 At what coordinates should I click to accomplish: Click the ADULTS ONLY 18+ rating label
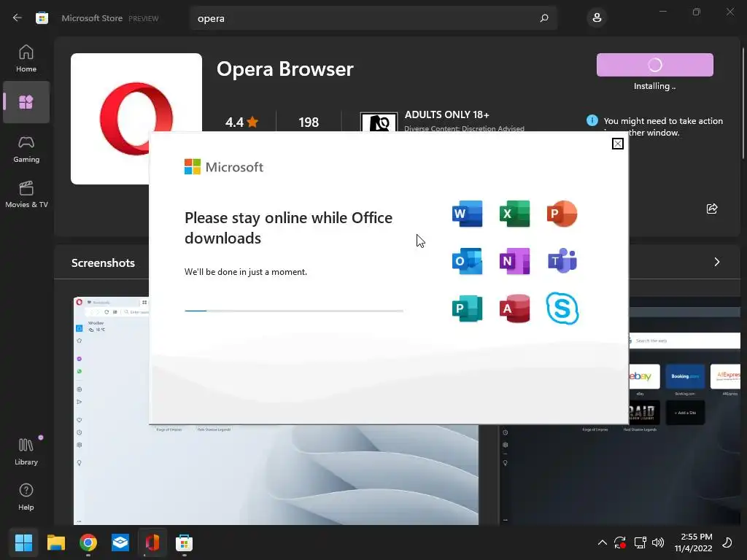tap(446, 114)
